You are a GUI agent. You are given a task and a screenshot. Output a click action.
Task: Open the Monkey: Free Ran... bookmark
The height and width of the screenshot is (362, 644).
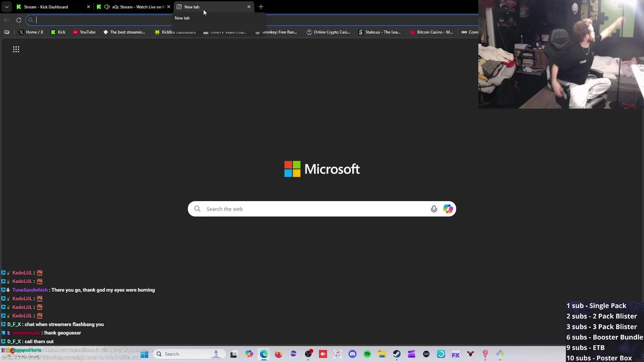point(276,32)
